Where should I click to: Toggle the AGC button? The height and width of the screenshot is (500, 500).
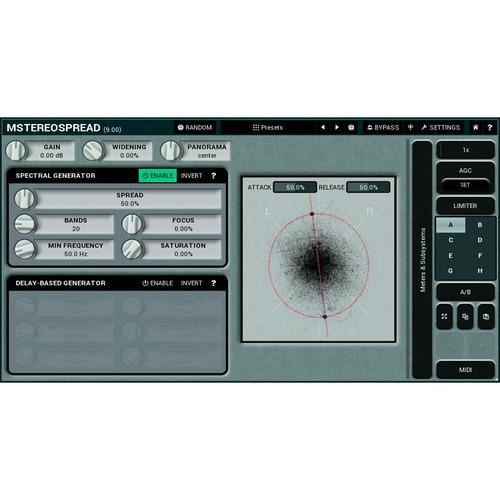465,170
